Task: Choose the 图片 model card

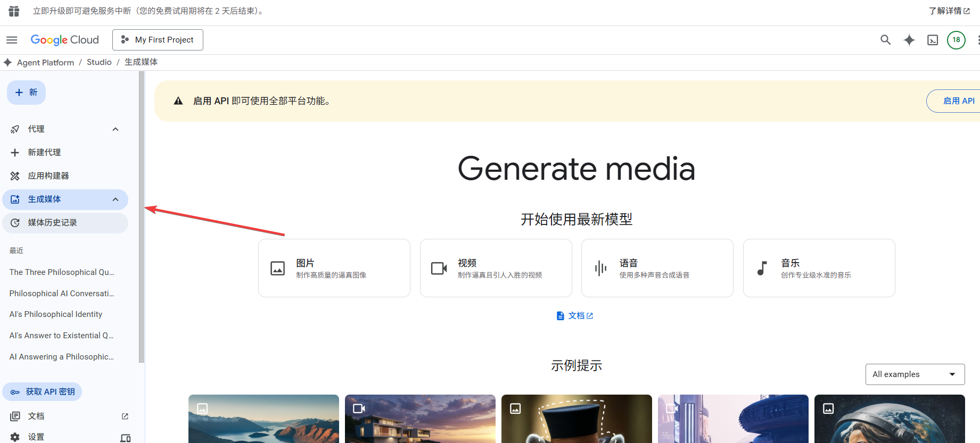Action: click(334, 268)
